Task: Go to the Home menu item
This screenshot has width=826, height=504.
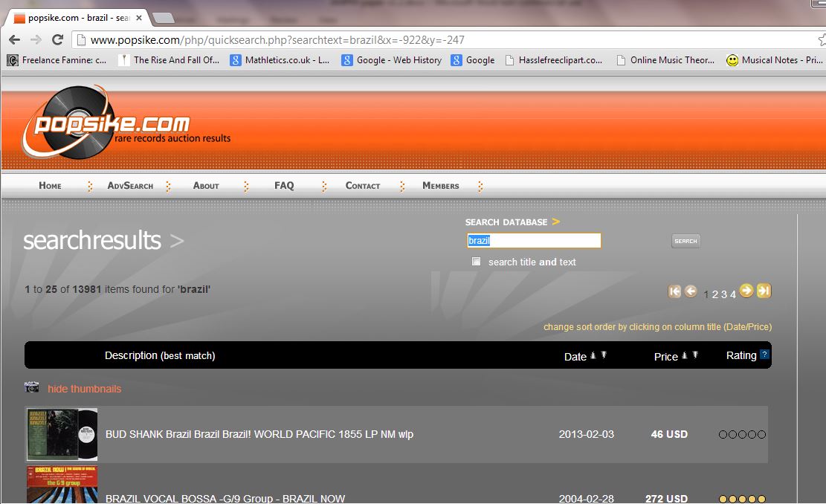Action: [x=50, y=185]
